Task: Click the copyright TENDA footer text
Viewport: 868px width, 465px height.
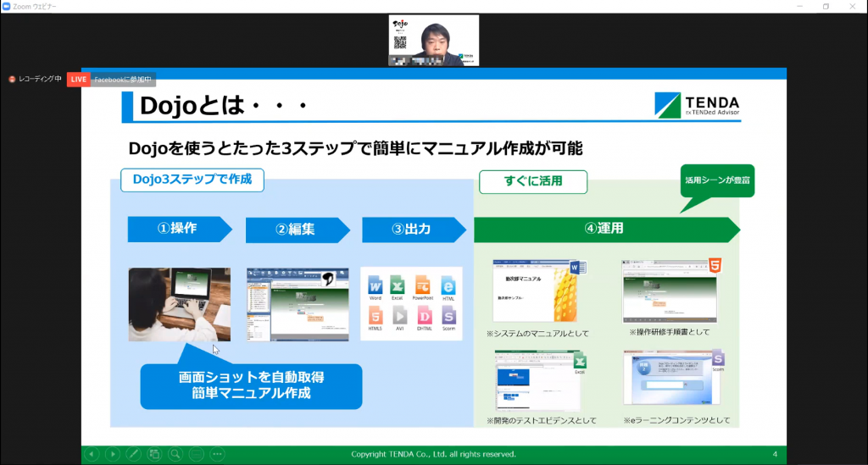Action: [433, 454]
